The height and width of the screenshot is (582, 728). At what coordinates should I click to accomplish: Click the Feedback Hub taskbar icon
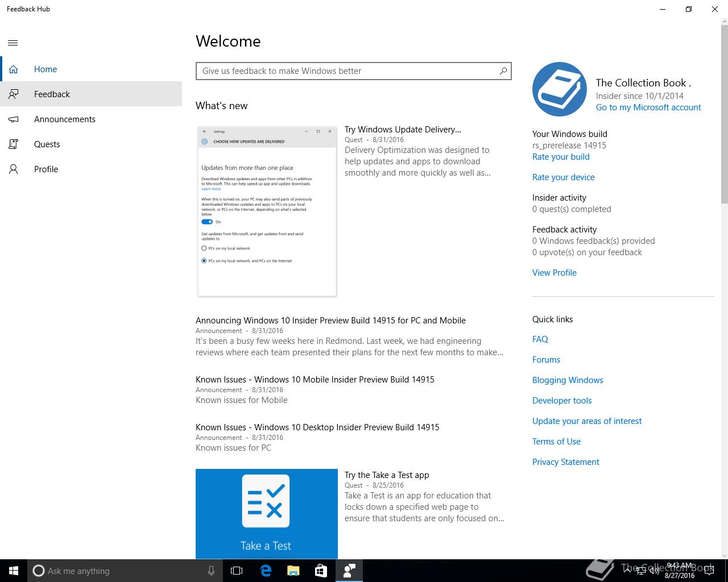click(x=349, y=571)
